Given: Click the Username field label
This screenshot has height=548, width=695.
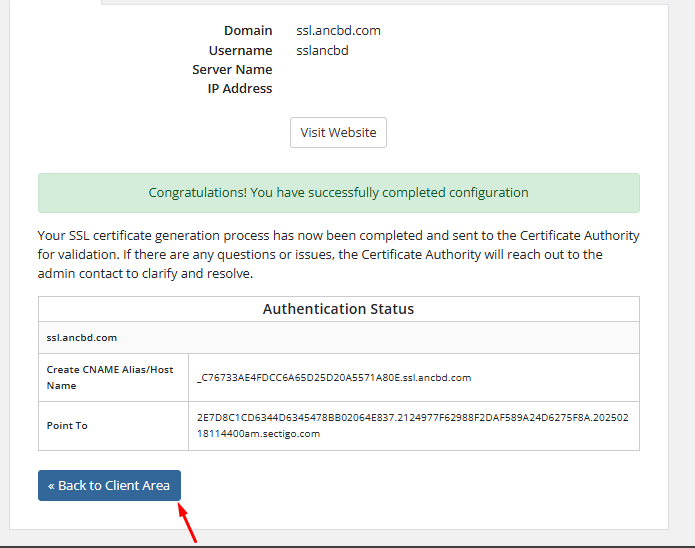Looking at the screenshot, I should (240, 50).
